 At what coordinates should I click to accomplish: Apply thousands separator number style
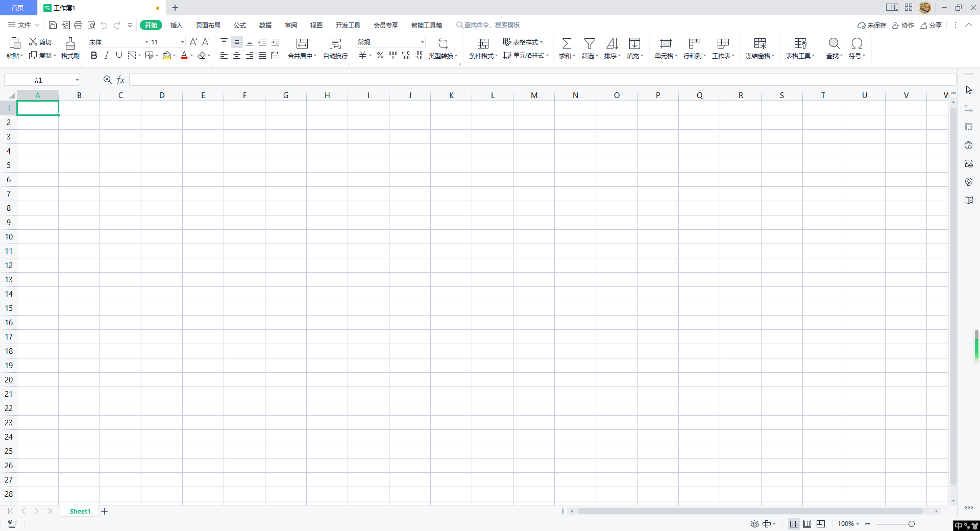click(x=393, y=55)
